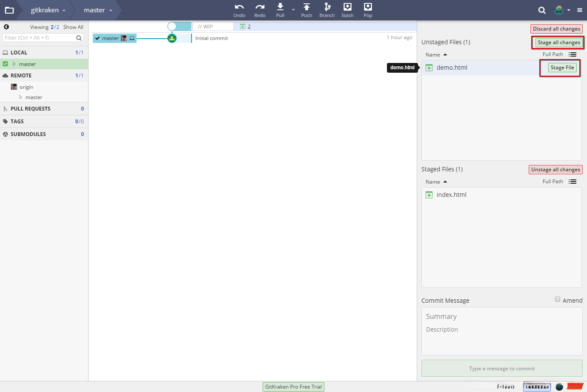Click Stage all changes
This screenshot has width=587, height=392.
click(x=559, y=43)
